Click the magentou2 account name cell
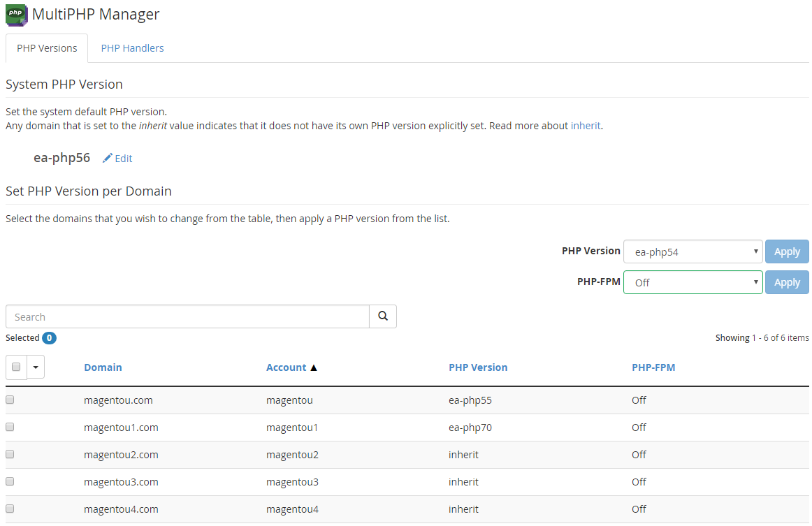The height and width of the screenshot is (526, 812). pyautogui.click(x=293, y=455)
